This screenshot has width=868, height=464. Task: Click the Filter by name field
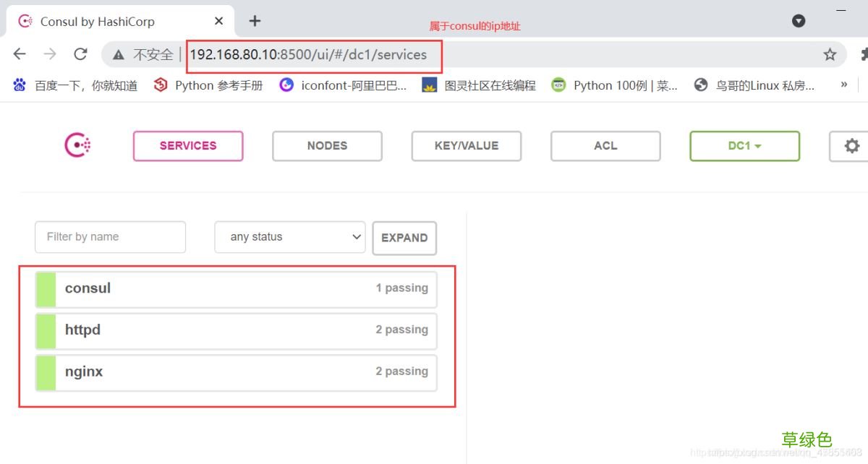coord(111,237)
